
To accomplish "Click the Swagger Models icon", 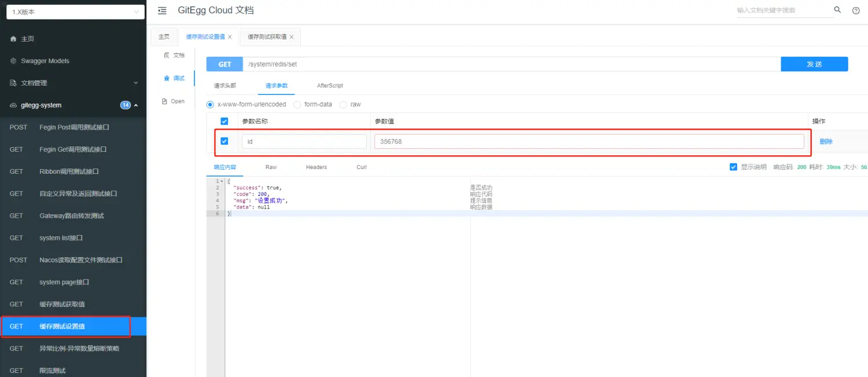I will 13,61.
